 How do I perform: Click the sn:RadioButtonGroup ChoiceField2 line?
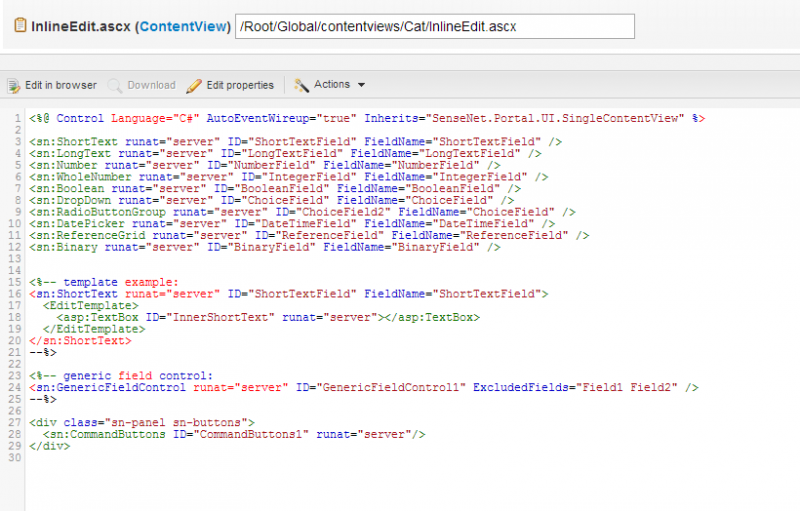coord(302,212)
